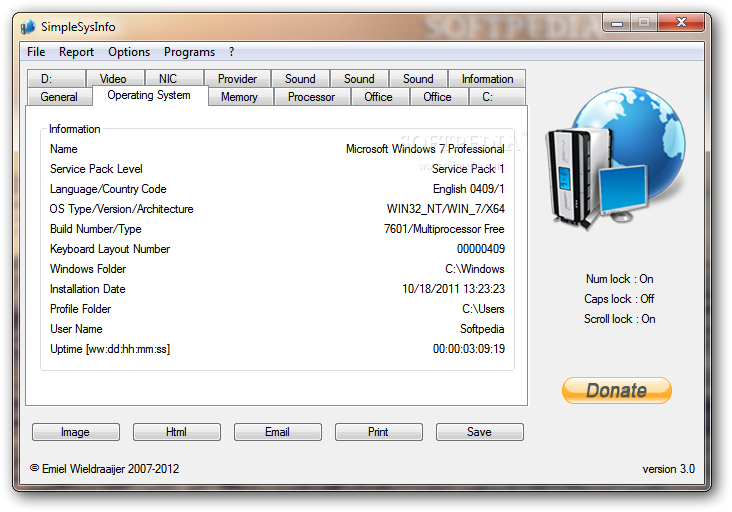
Task: Switch to the Processor tab
Action: click(312, 97)
